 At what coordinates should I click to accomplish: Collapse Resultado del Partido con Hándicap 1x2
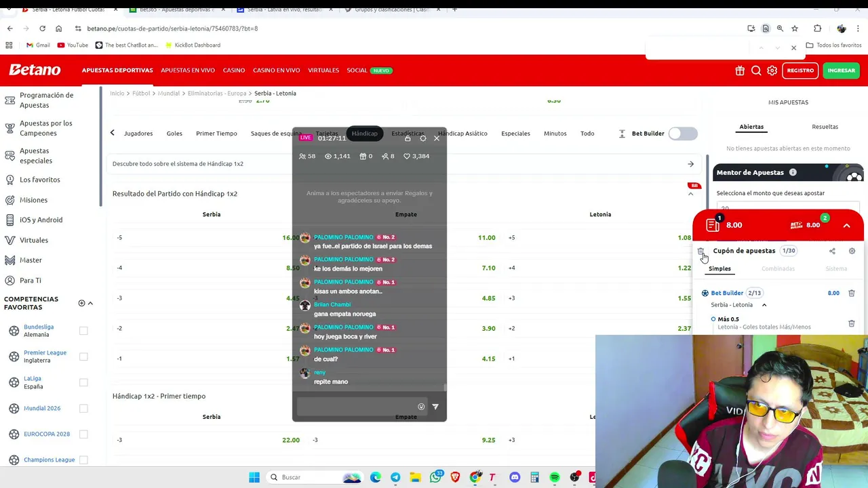point(690,194)
